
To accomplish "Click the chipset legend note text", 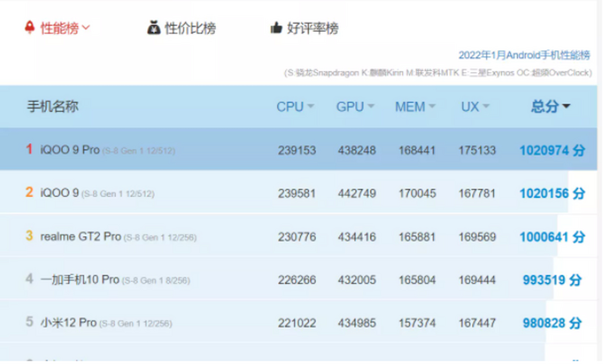I will click(438, 73).
